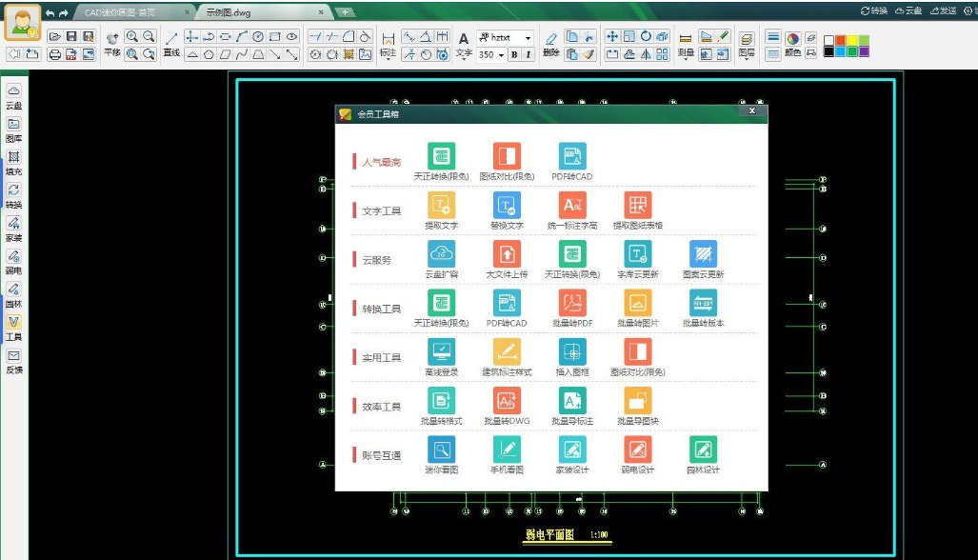The image size is (978, 560).
Task: Launch 批量转图片 converter
Action: point(637,308)
